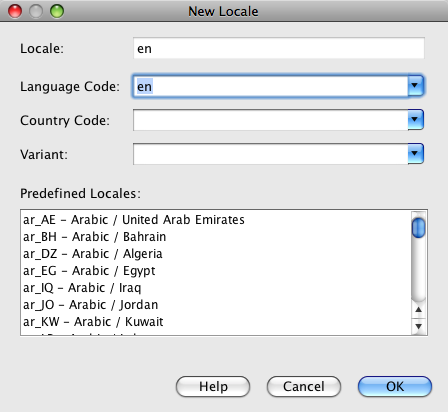Expand the Country Code dropdown arrow
The height and width of the screenshot is (412, 448).
pyautogui.click(x=415, y=120)
